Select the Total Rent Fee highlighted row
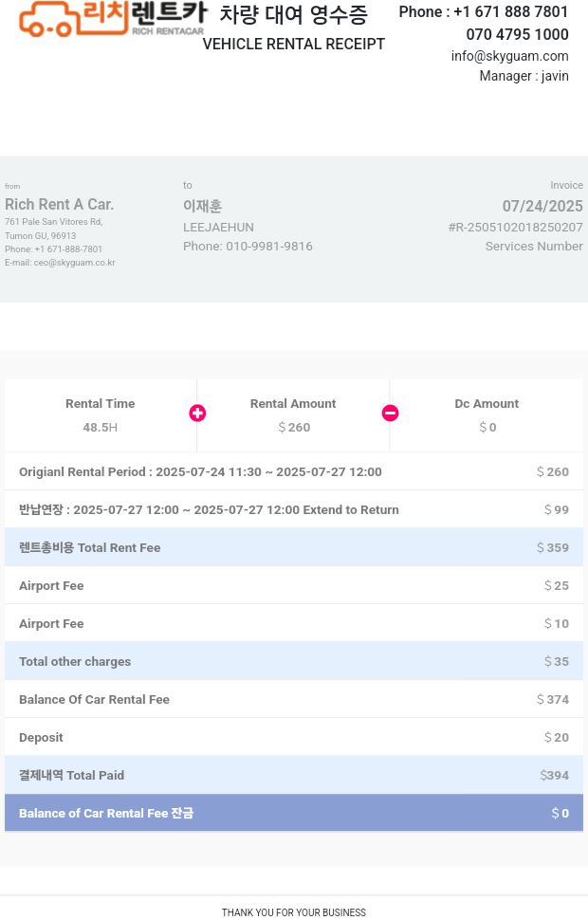Viewport: 588px width, 920px height. [294, 547]
